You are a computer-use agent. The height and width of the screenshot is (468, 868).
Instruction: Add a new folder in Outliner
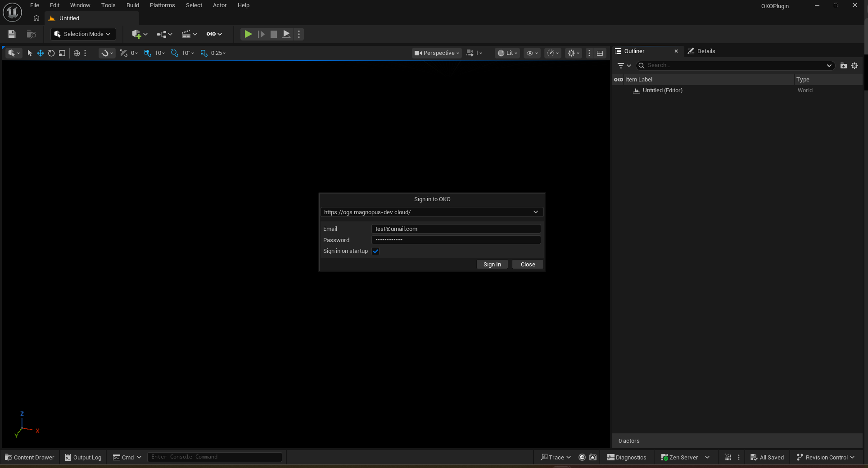844,66
